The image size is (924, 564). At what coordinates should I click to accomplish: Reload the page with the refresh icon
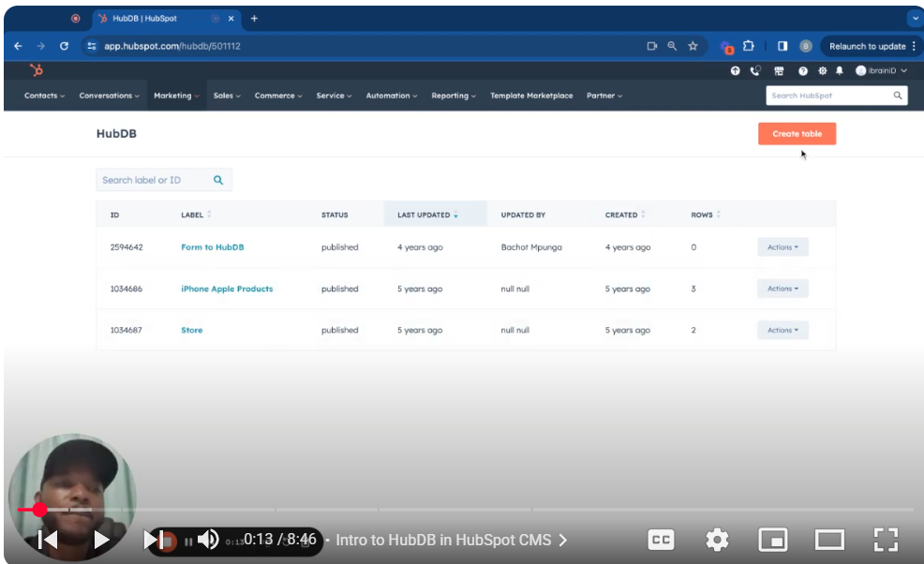[64, 46]
